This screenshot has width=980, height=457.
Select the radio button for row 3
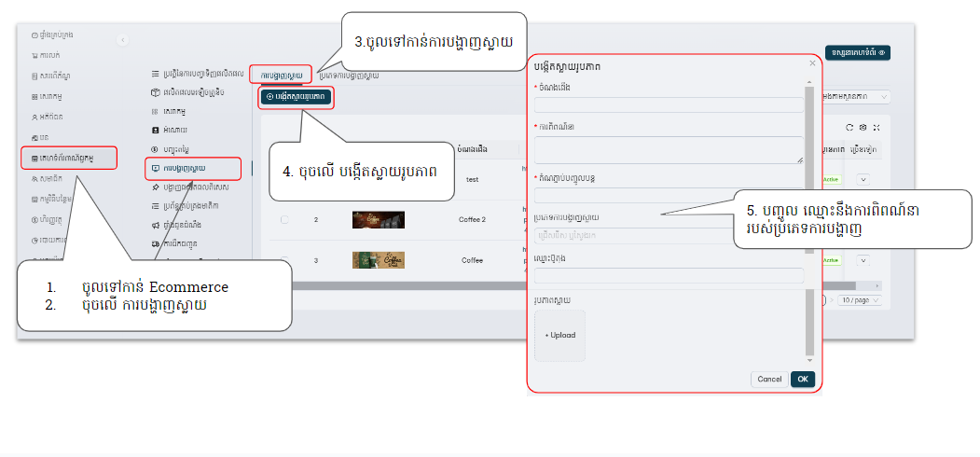point(284,260)
